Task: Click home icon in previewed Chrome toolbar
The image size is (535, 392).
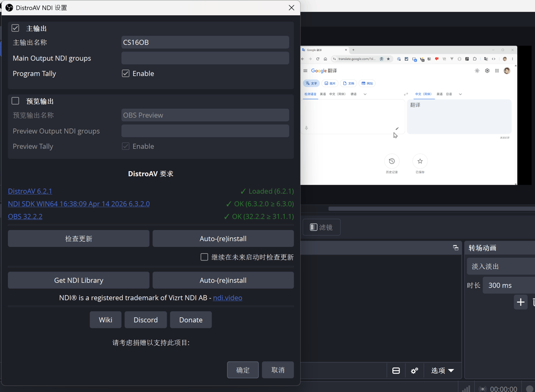Action: point(325,59)
